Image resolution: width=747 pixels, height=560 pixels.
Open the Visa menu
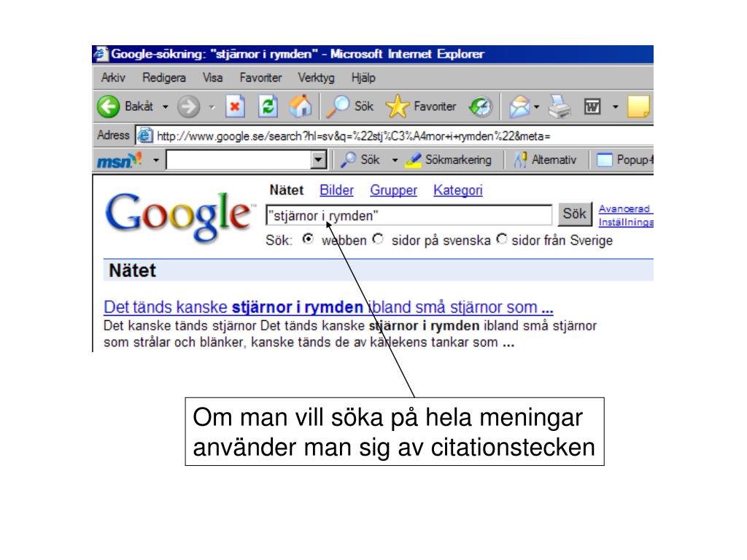pyautogui.click(x=212, y=77)
